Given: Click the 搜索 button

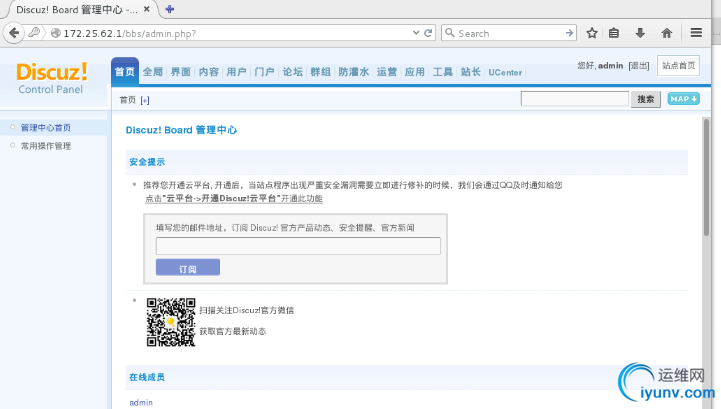Looking at the screenshot, I should coord(646,99).
